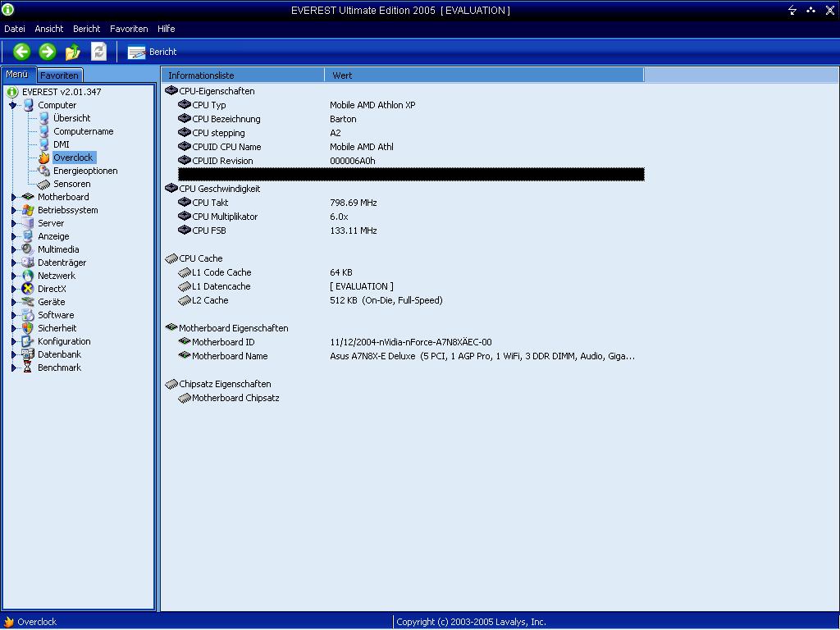Open the Bericht report toolbar button

pos(152,52)
